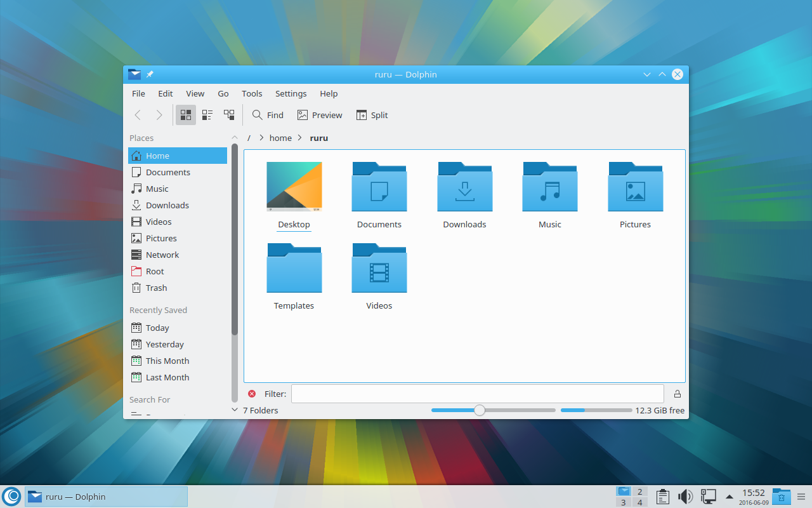Open the View menu
The width and height of the screenshot is (812, 508).
click(195, 93)
